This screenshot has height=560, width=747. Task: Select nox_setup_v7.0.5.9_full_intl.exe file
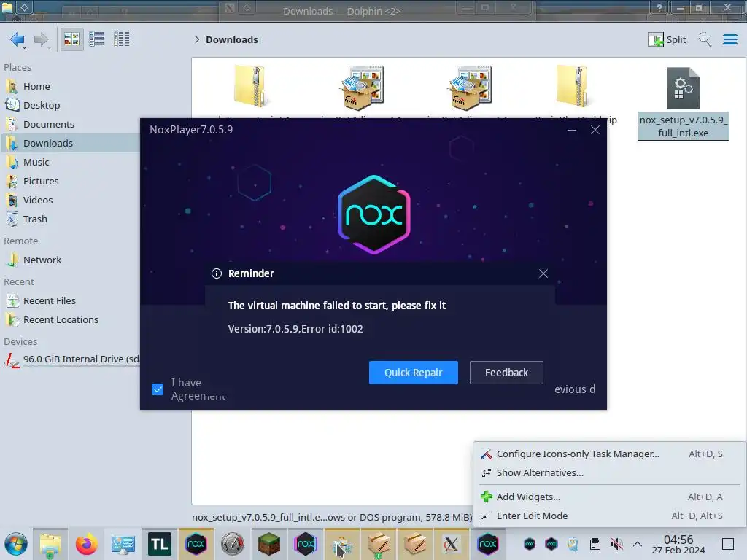point(683,104)
